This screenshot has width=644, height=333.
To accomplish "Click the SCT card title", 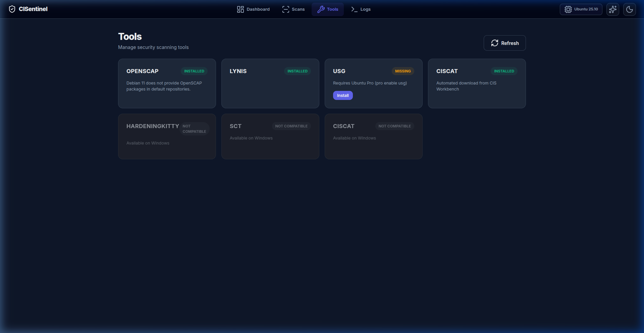I will point(235,126).
